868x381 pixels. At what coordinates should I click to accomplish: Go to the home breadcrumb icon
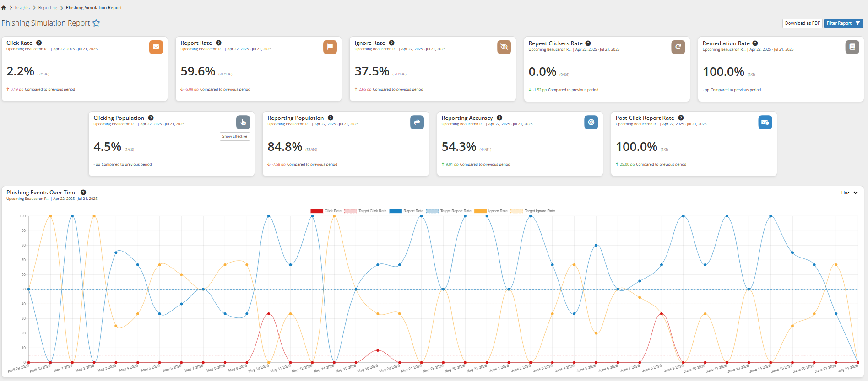point(4,8)
